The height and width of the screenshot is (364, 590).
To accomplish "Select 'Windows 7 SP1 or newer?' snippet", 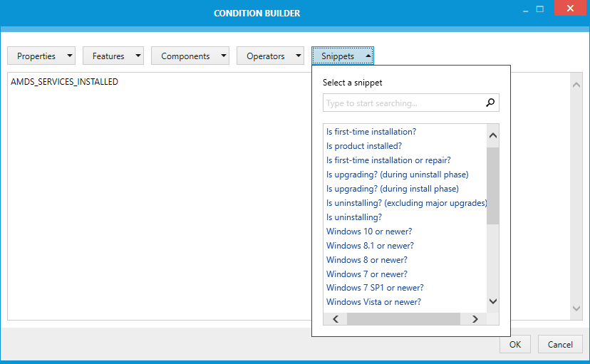I will [375, 288].
